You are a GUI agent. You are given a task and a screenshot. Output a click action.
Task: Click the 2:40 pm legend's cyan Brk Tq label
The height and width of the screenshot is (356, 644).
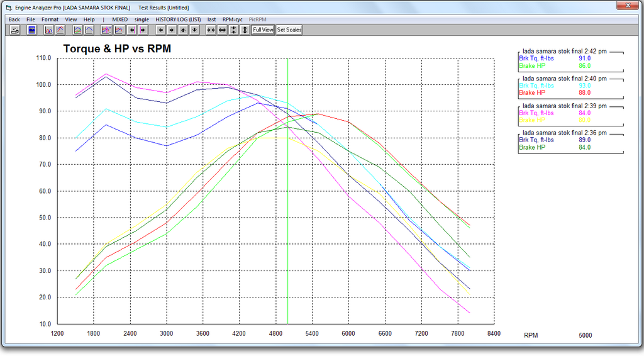point(536,85)
